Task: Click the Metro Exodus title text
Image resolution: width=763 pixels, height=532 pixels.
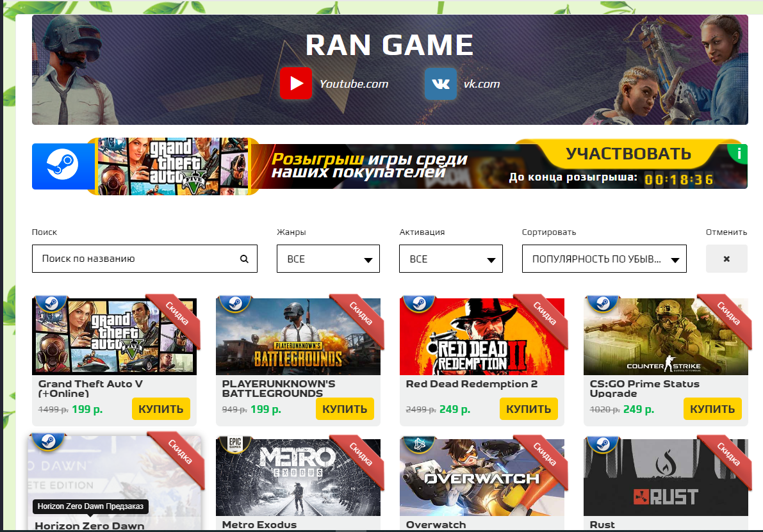Action: [x=259, y=525]
